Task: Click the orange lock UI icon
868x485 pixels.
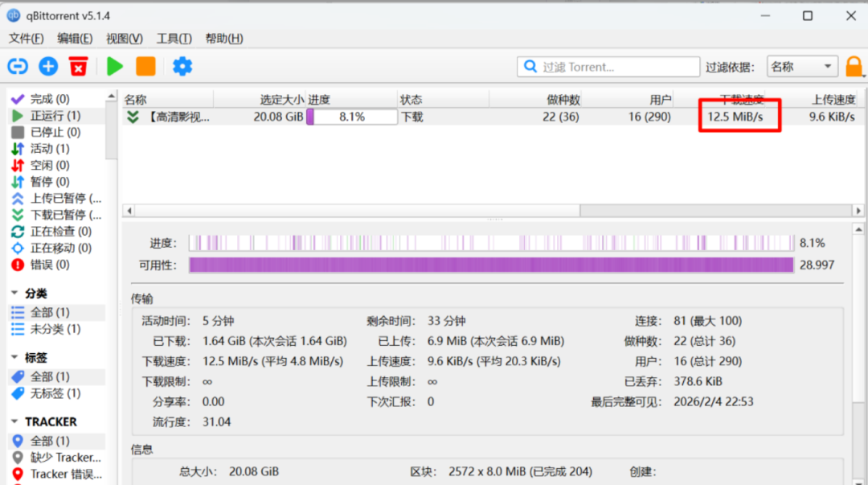Action: pyautogui.click(x=854, y=67)
